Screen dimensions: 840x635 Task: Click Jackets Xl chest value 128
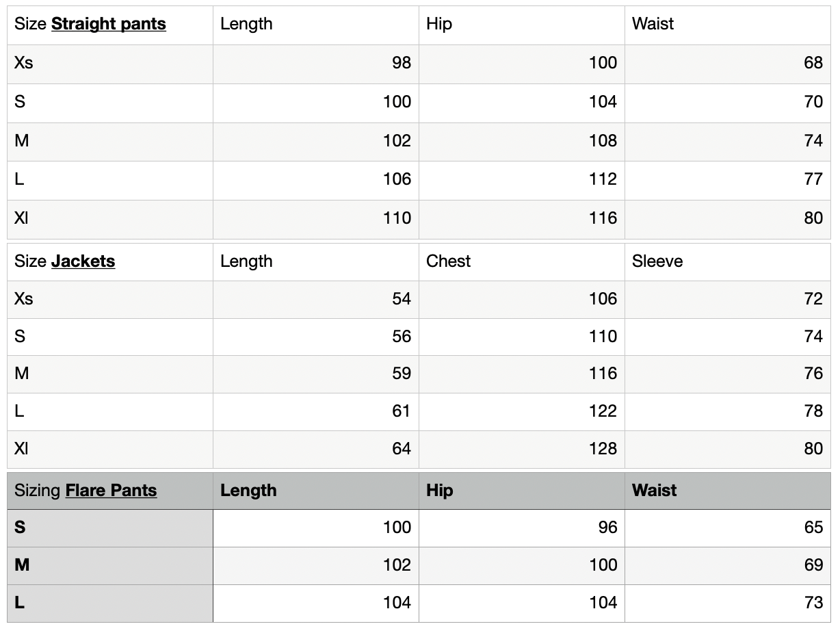[x=603, y=449]
